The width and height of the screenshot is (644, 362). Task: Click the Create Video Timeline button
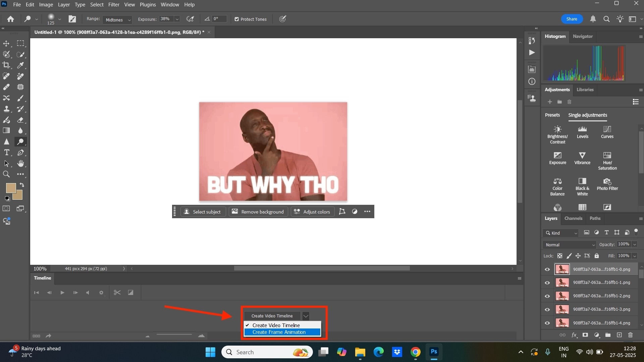tap(272, 316)
